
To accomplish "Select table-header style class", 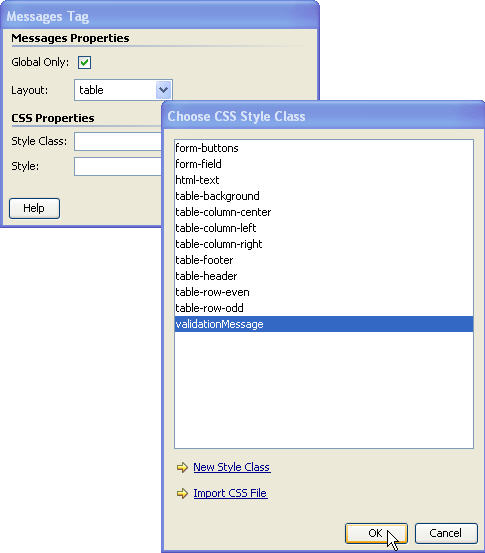I will pyautogui.click(x=323, y=276).
